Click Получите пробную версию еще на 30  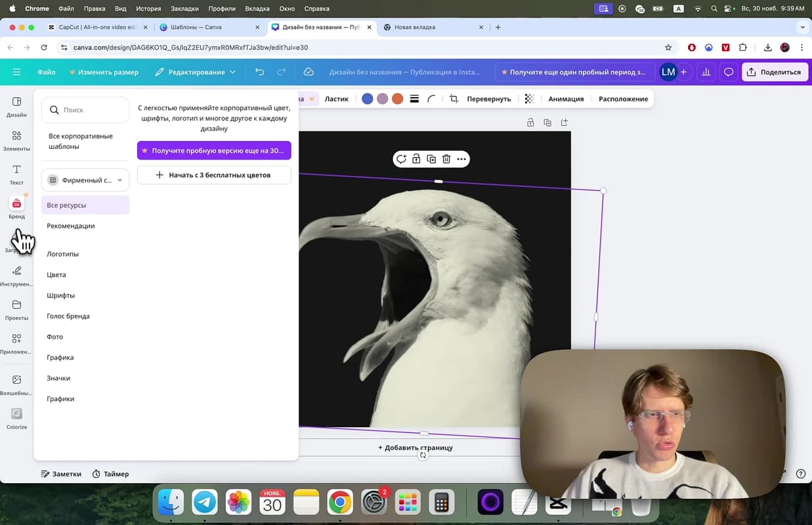click(214, 150)
